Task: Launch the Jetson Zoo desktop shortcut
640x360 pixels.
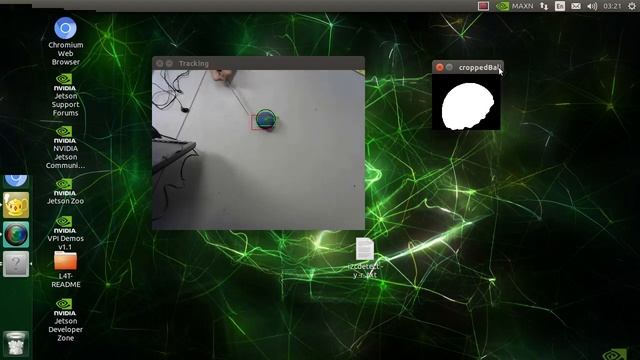Action: click(65, 192)
